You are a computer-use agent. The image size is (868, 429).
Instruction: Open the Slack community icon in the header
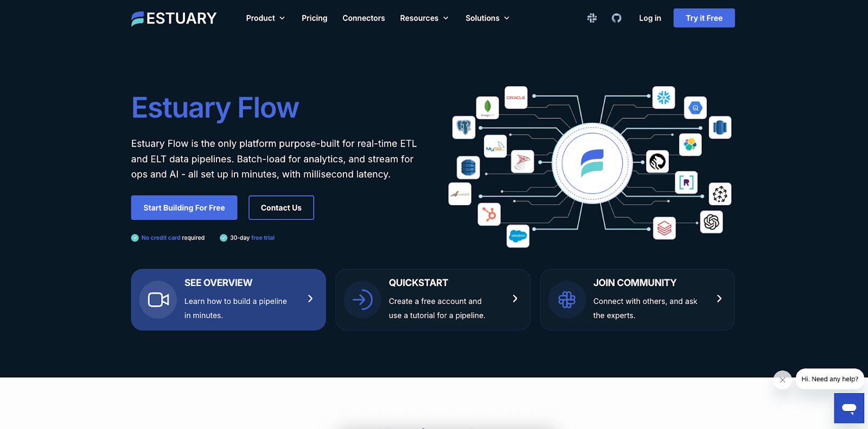click(x=592, y=18)
